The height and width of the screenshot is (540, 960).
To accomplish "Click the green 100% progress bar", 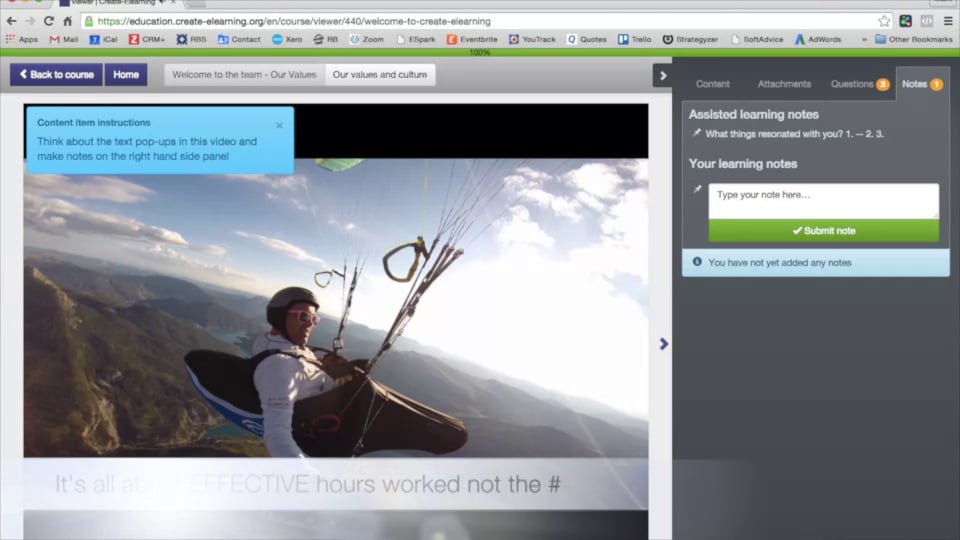I will 480,53.
